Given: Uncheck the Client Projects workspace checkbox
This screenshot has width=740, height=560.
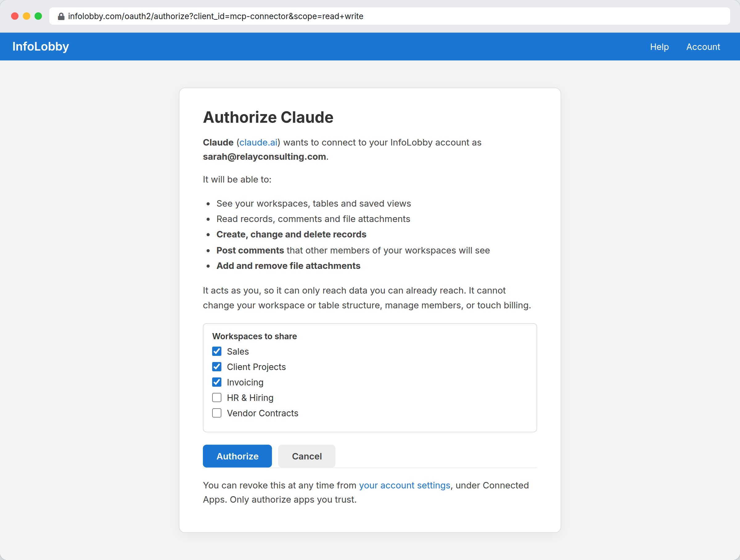Looking at the screenshot, I should [217, 367].
